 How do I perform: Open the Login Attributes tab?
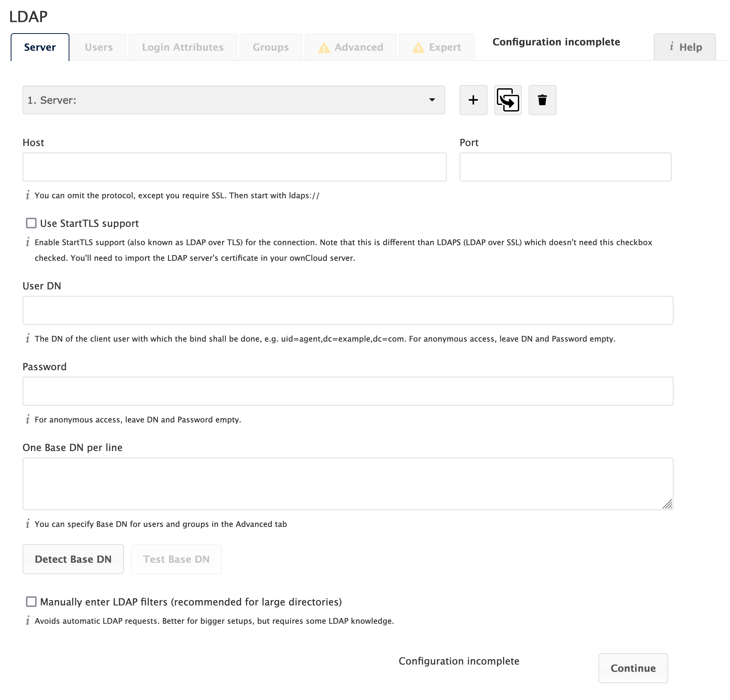[183, 47]
